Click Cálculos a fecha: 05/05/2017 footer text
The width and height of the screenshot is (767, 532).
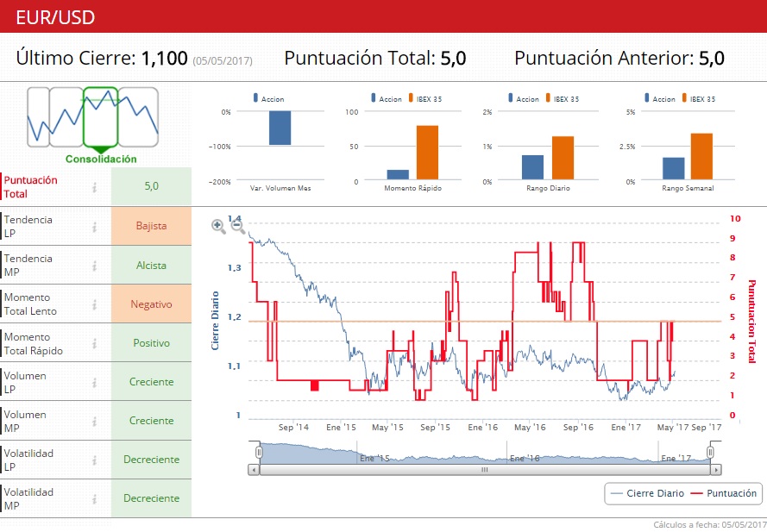(x=710, y=524)
